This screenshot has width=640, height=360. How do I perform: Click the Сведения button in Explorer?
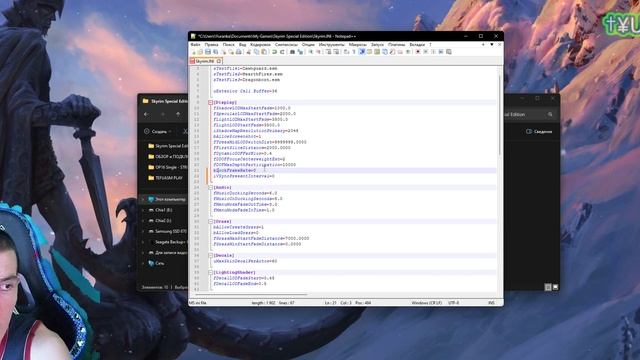(539, 131)
